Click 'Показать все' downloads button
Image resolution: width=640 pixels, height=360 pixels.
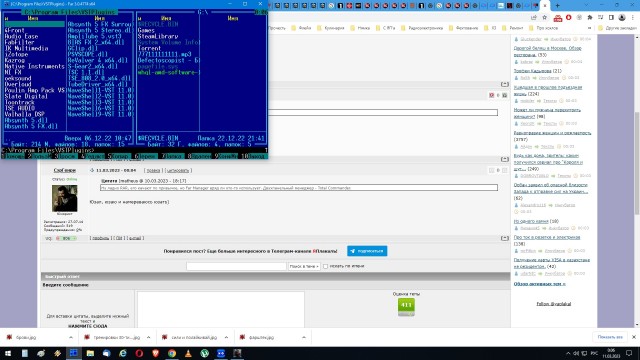[610, 337]
